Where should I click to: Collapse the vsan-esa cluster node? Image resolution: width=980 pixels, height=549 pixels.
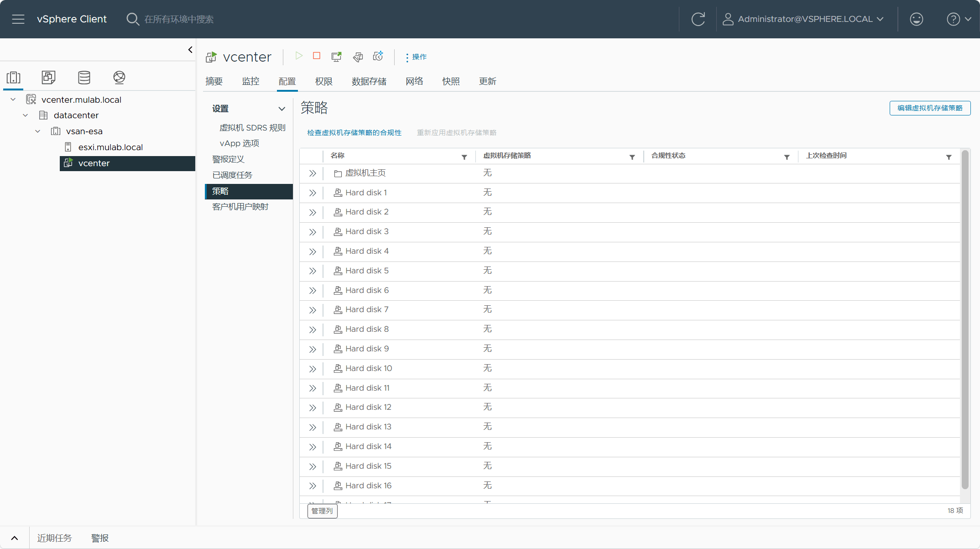pos(38,131)
